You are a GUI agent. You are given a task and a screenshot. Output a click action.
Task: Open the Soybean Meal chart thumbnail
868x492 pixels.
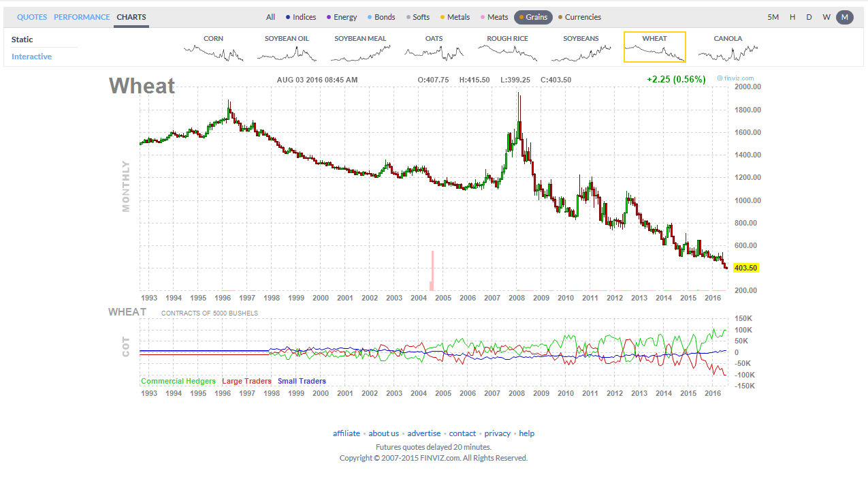pyautogui.click(x=360, y=48)
